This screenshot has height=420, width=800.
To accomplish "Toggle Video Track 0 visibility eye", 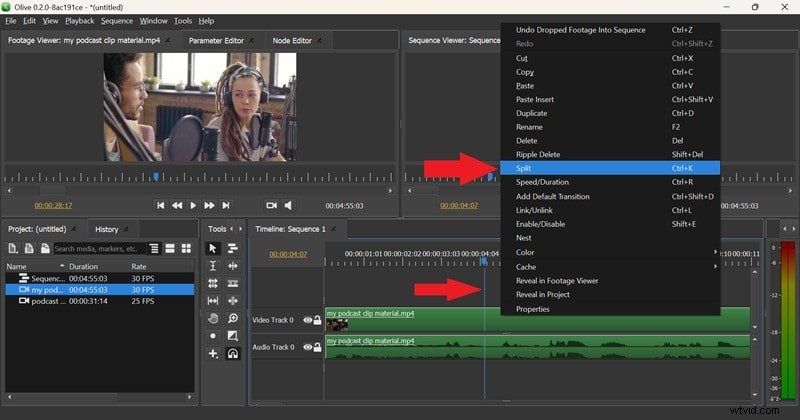I will click(x=307, y=320).
